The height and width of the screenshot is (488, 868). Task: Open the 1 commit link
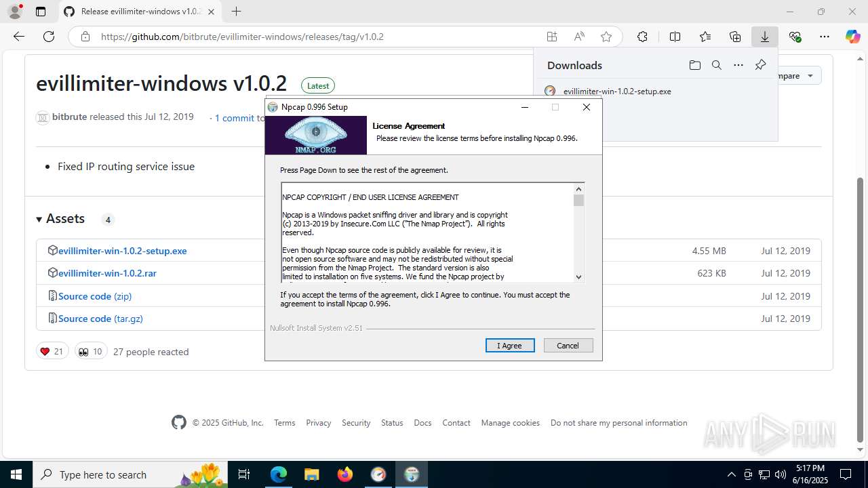(x=235, y=118)
